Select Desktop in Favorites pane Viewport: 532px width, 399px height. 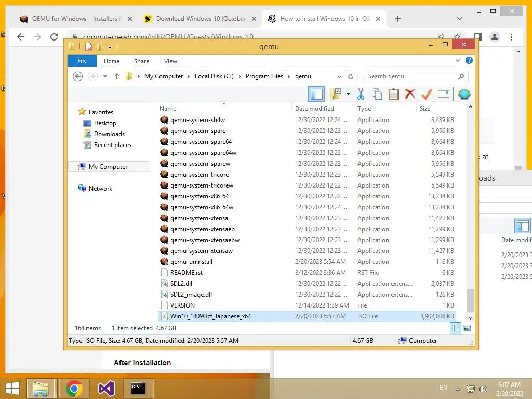pos(100,123)
